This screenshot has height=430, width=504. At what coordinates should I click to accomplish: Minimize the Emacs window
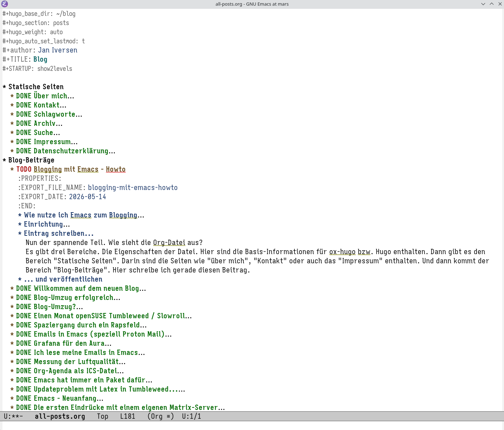point(483,4)
